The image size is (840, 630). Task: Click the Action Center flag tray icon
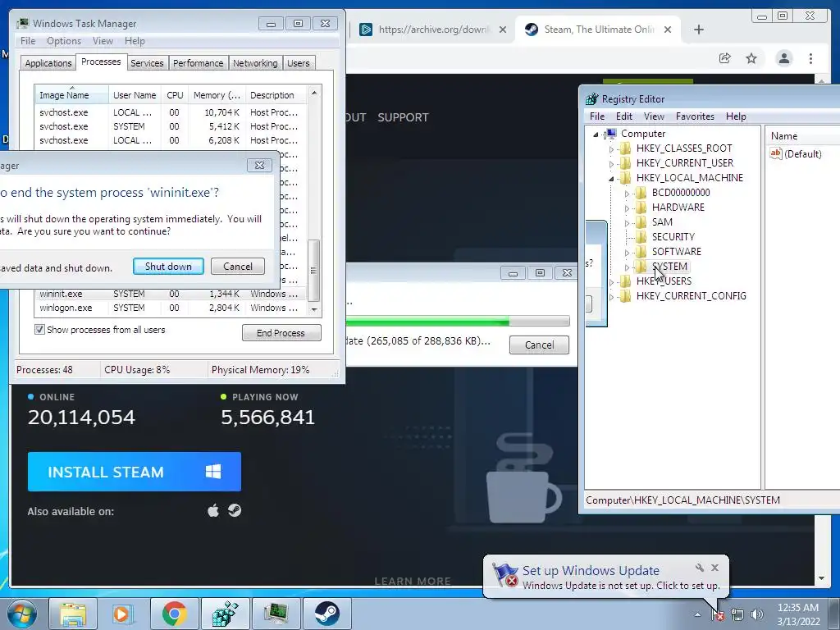[x=718, y=614]
